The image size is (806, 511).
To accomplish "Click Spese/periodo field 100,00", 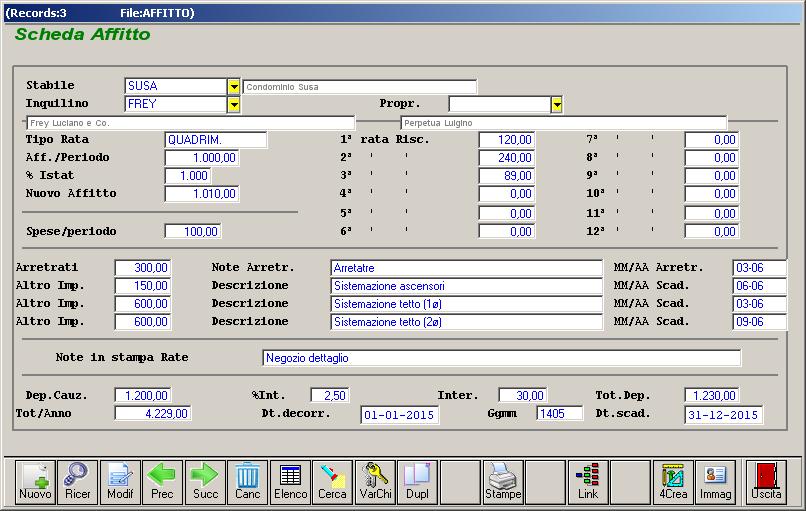I will 193,232.
